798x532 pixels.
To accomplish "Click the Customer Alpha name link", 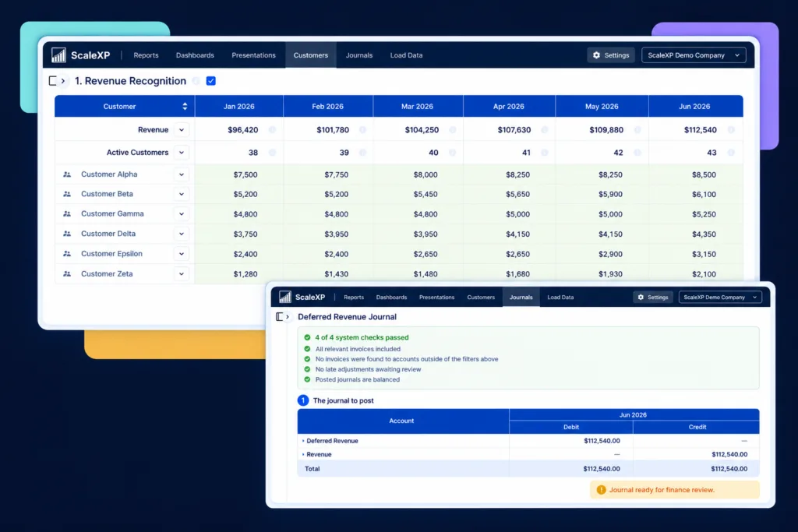I will click(x=109, y=174).
